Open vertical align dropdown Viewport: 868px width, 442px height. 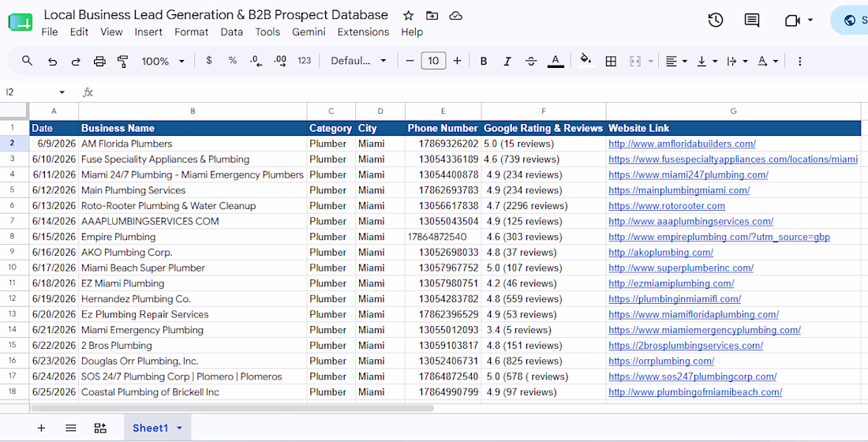click(x=707, y=61)
